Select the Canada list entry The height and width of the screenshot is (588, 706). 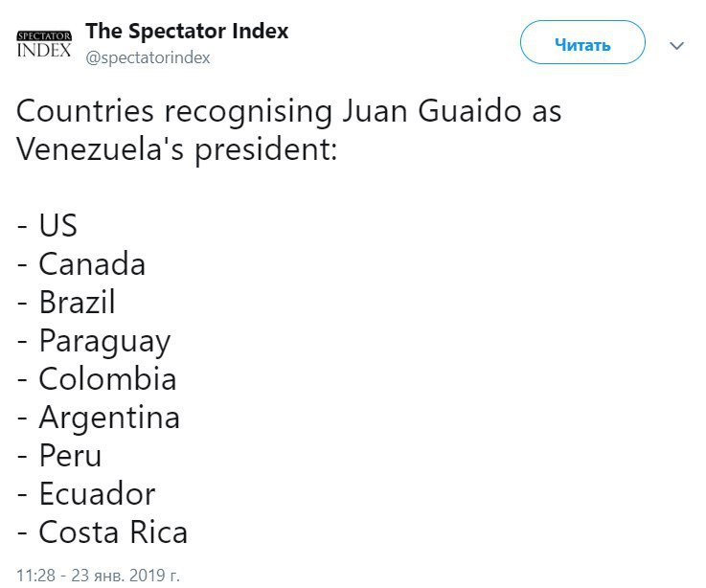(92, 263)
